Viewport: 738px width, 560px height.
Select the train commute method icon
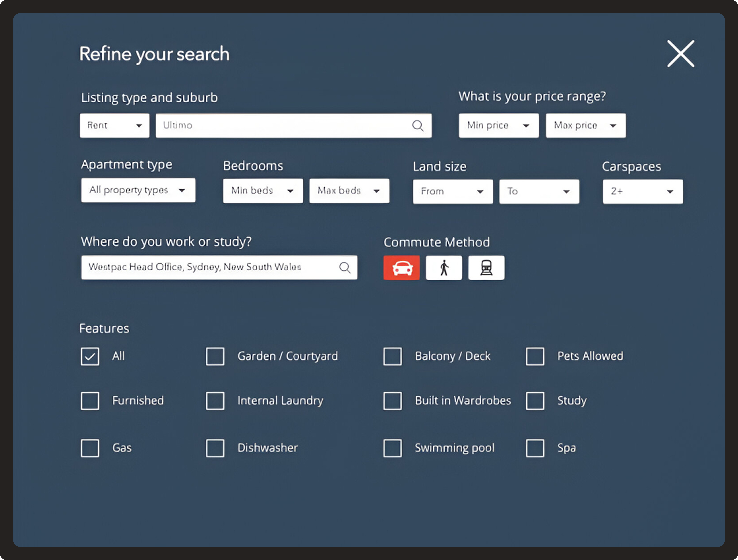pyautogui.click(x=486, y=268)
